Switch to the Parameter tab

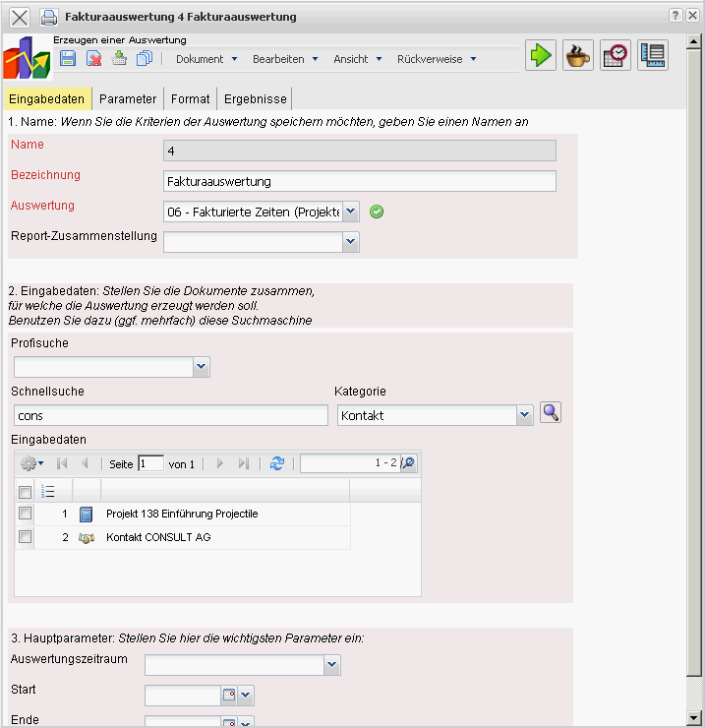tap(128, 99)
